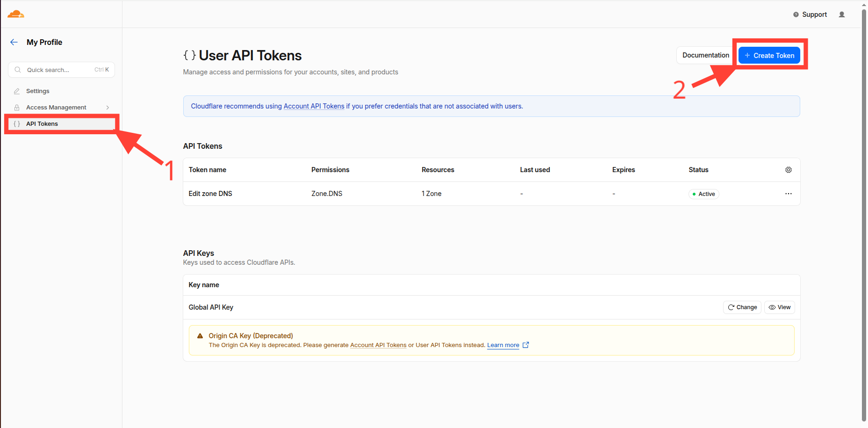
Task: Click the external link icon after Learn more
Action: tap(525, 345)
